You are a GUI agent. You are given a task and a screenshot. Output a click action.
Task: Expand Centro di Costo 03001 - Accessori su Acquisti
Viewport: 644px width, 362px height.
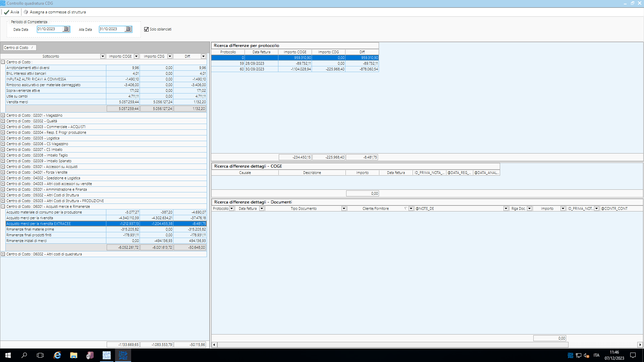(3, 167)
